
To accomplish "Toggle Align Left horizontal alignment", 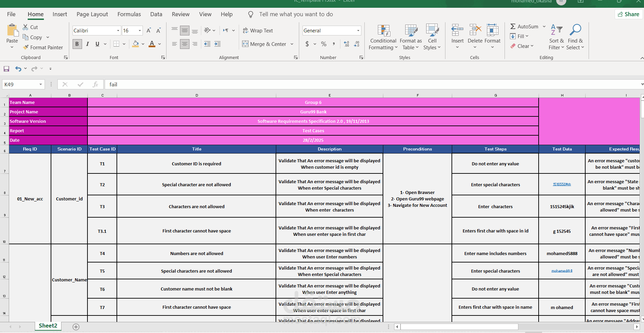I will [x=174, y=44].
